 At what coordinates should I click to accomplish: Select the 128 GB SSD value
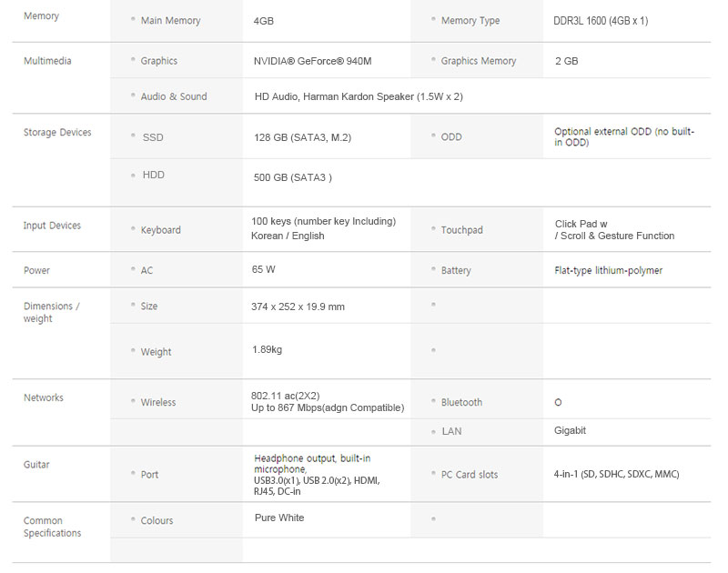[302, 137]
